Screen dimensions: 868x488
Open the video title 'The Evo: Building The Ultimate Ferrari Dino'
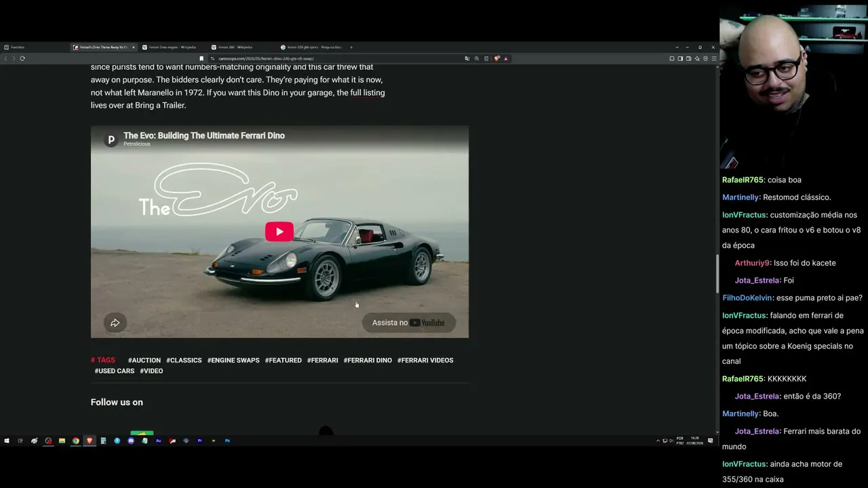click(204, 136)
